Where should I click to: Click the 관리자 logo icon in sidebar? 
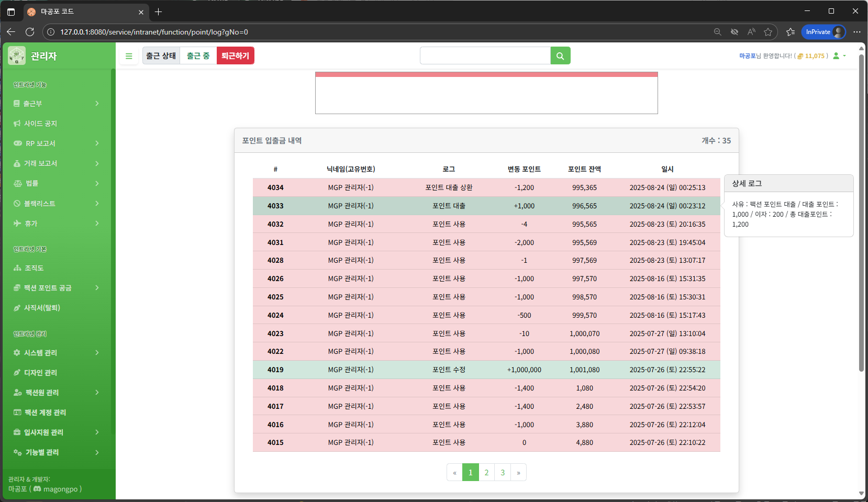(17, 55)
